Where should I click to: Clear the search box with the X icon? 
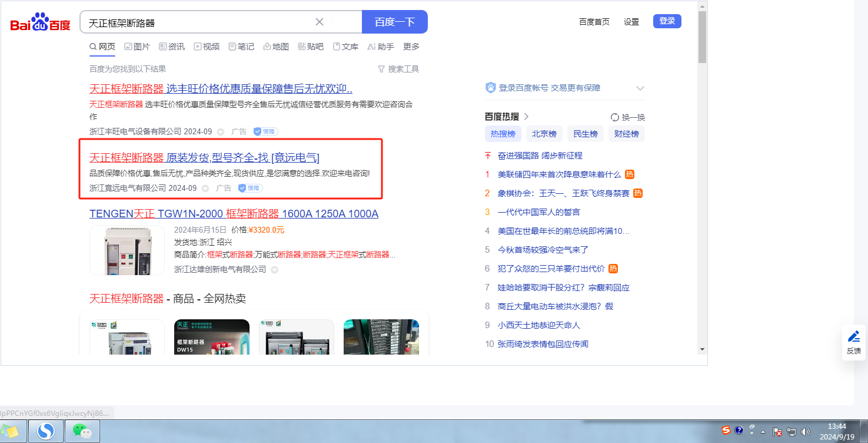point(320,22)
